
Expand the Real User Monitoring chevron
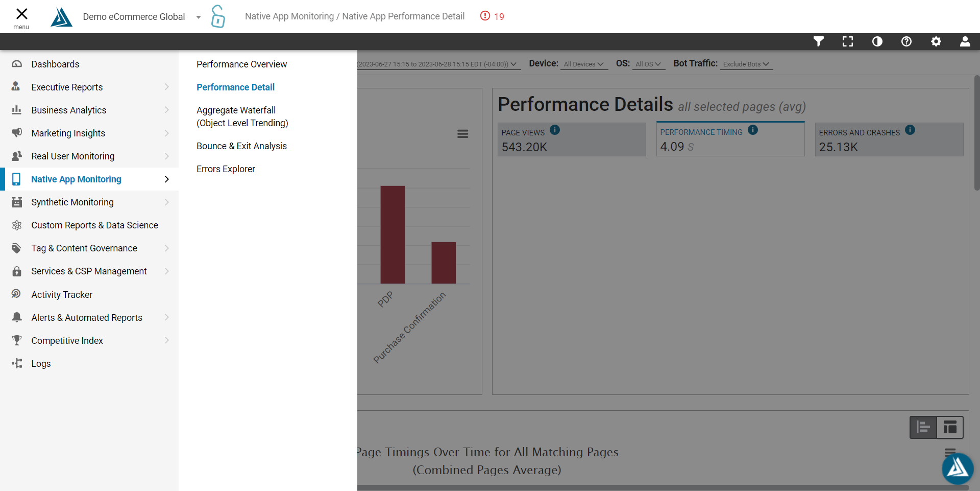coord(167,156)
